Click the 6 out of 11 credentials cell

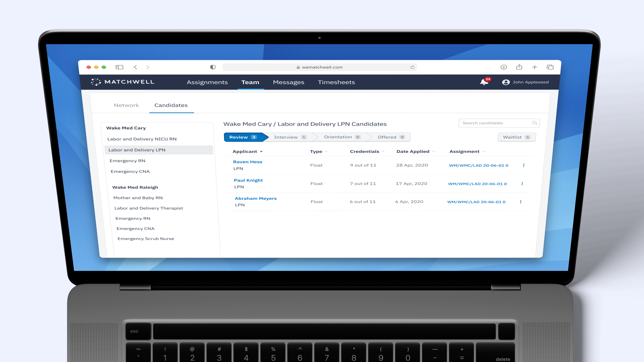(x=362, y=202)
